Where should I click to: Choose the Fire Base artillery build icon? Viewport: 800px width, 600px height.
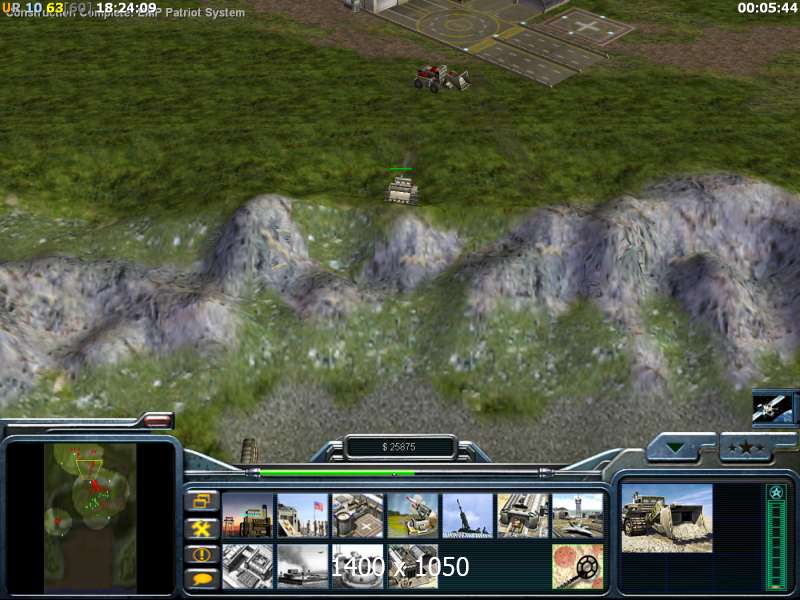click(x=468, y=515)
